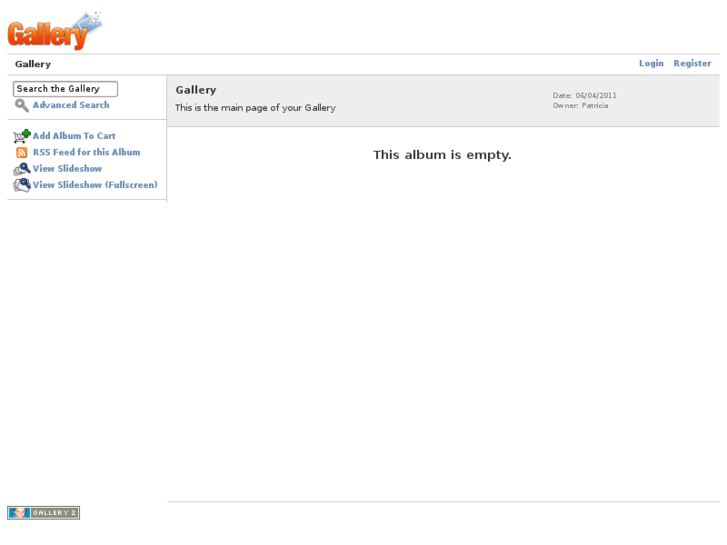
Task: Open the Register link
Action: (x=692, y=63)
